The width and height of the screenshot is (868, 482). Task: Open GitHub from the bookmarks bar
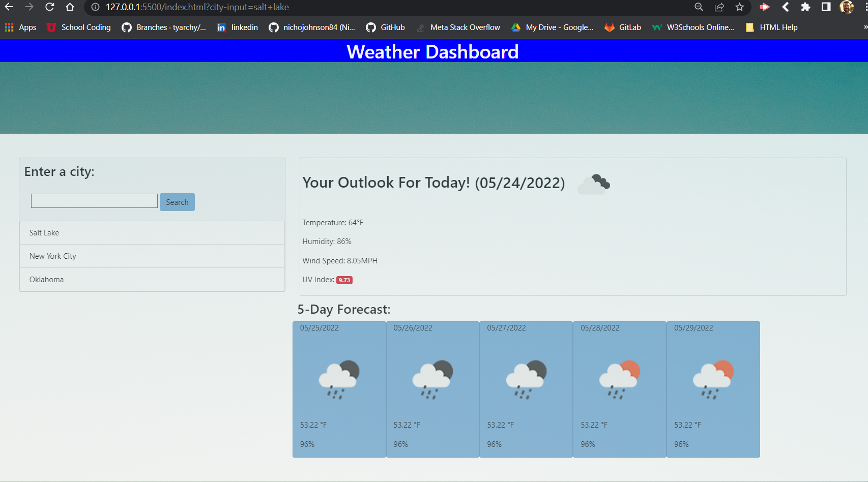(x=392, y=27)
